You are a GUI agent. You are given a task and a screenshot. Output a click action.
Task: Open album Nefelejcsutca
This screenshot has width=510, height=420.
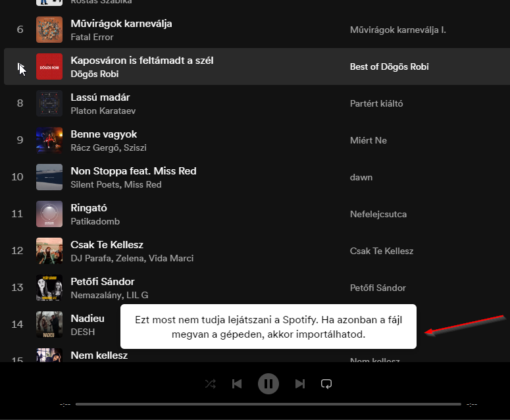tap(378, 215)
